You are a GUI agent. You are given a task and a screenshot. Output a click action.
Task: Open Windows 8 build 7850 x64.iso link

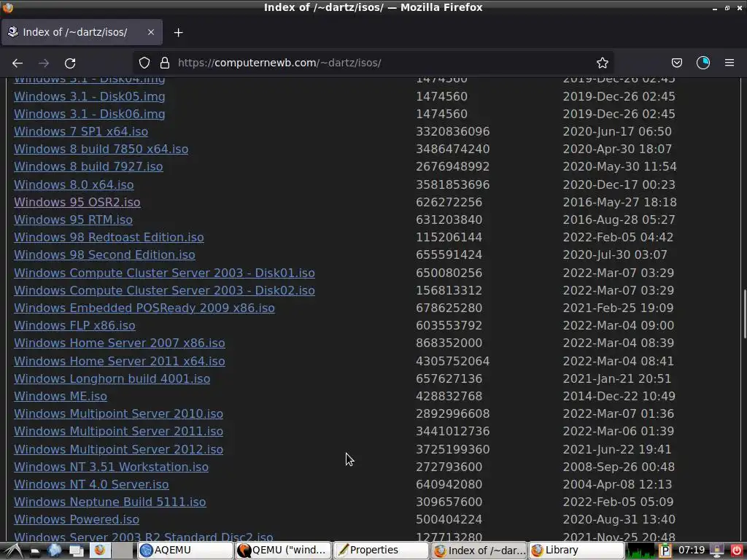click(101, 149)
